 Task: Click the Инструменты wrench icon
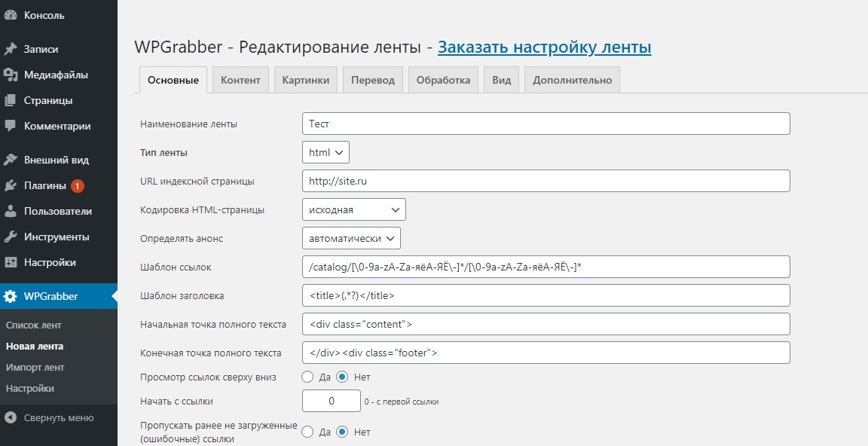pyautogui.click(x=10, y=237)
